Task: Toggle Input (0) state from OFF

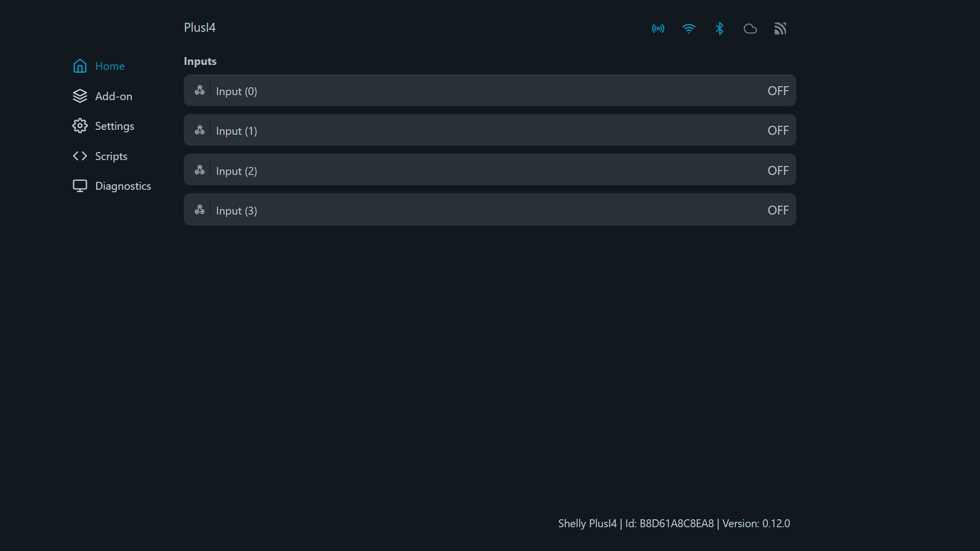Action: coord(778,91)
